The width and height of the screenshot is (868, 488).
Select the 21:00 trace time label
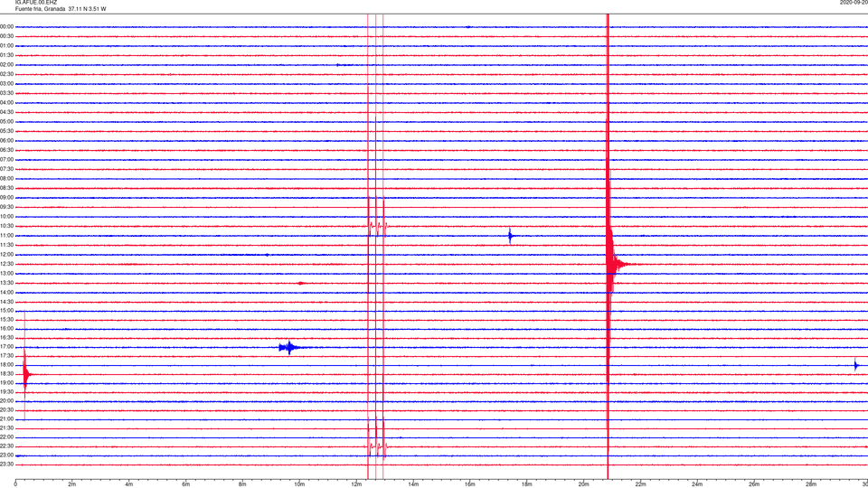click(x=6, y=418)
